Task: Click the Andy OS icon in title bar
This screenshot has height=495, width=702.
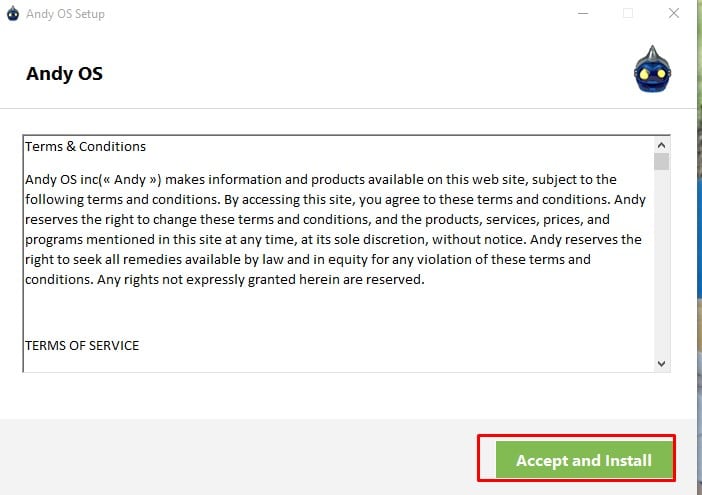Action: 13,14
